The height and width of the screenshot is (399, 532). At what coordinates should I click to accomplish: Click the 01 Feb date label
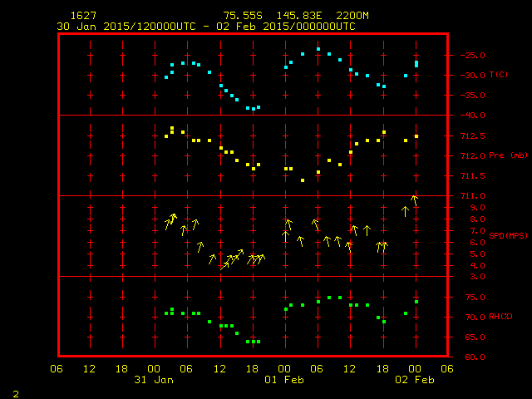(284, 380)
